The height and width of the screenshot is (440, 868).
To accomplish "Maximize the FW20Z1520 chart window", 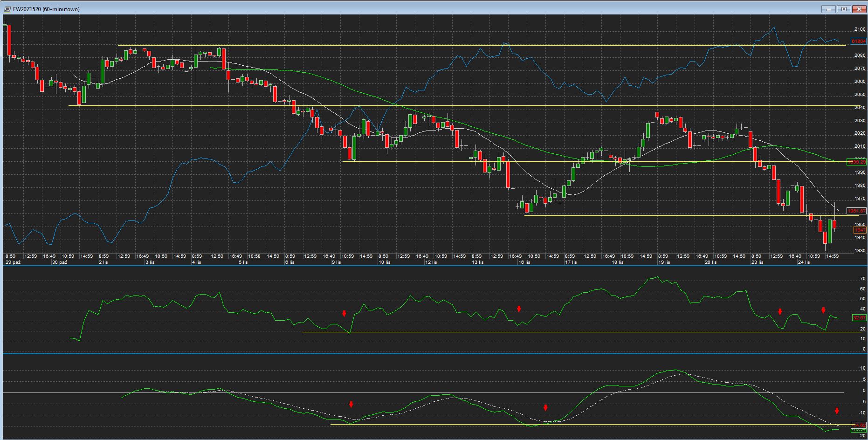I will pos(844,9).
